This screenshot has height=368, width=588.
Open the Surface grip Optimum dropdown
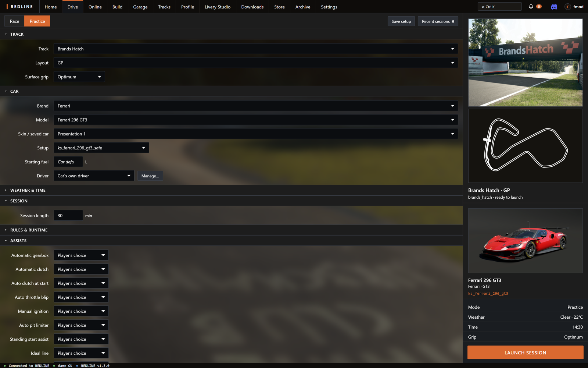click(79, 77)
